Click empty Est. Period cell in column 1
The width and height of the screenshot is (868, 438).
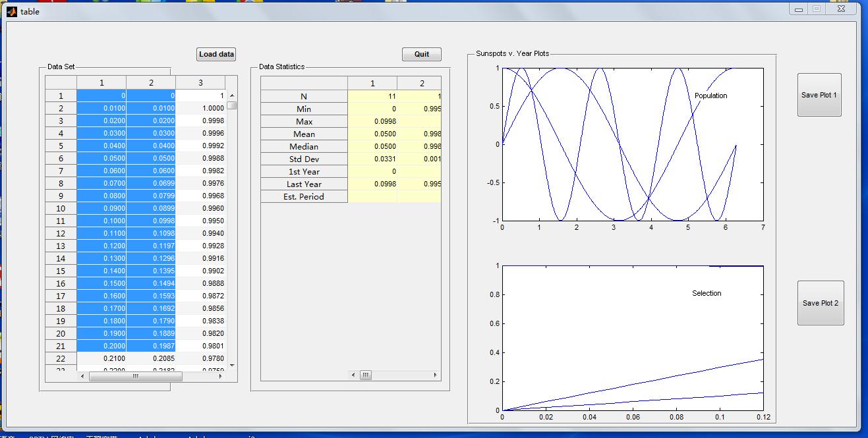(x=372, y=196)
